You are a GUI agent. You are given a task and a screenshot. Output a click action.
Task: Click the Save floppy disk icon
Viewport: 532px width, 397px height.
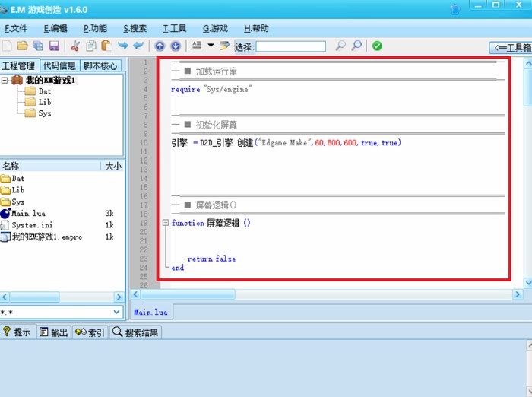(x=54, y=46)
